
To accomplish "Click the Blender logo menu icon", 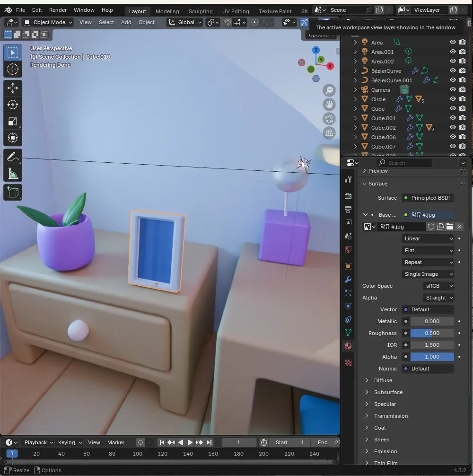I will point(8,10).
